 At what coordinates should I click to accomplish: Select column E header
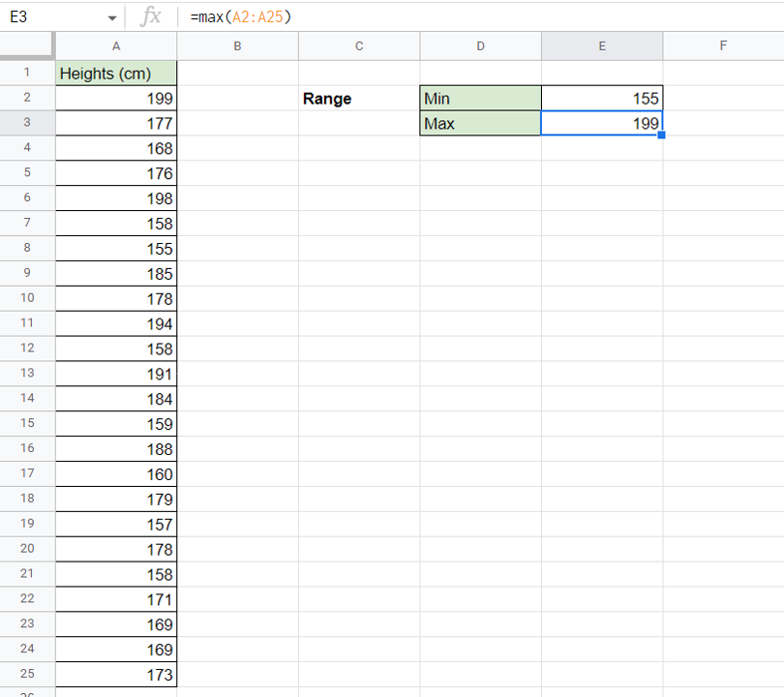602,46
